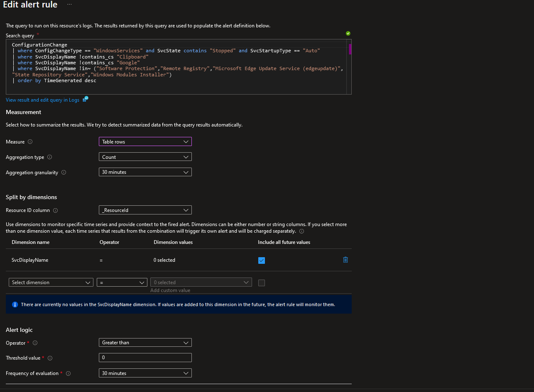Click the Logs icon beside View result link
534x392 pixels.
[86, 99]
